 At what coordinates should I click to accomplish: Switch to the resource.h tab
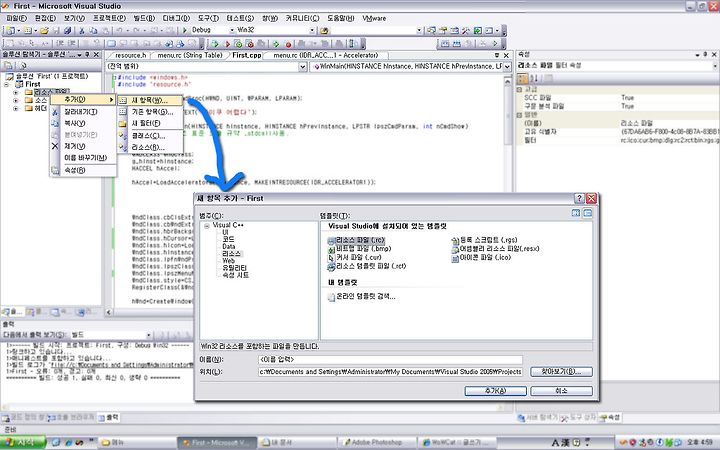(x=130, y=55)
